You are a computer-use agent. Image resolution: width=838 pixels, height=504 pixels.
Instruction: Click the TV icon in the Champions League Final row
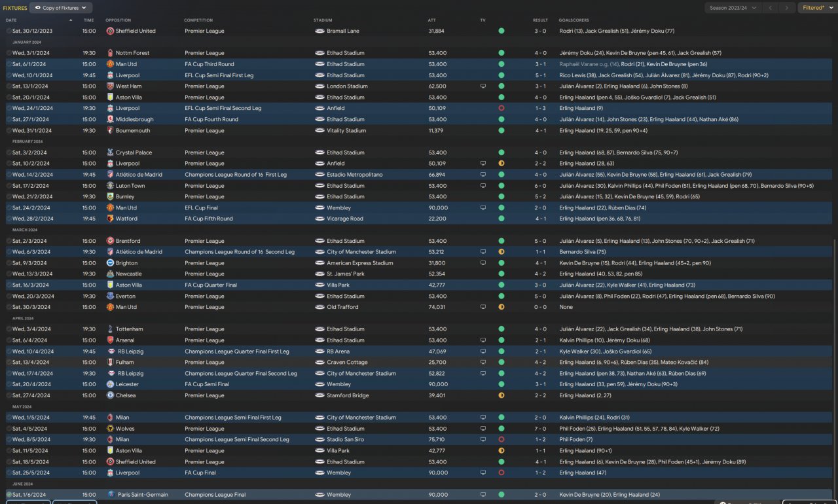[483, 495]
